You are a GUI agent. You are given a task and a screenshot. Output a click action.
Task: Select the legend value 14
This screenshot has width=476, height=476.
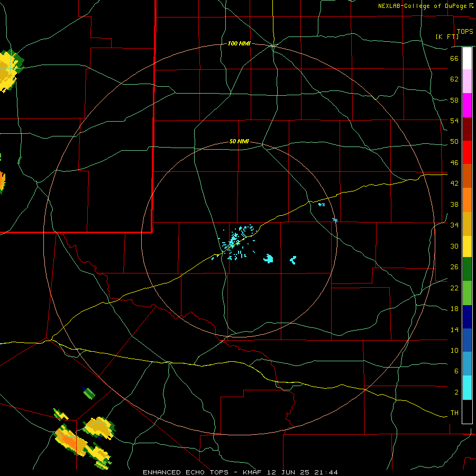click(x=454, y=329)
